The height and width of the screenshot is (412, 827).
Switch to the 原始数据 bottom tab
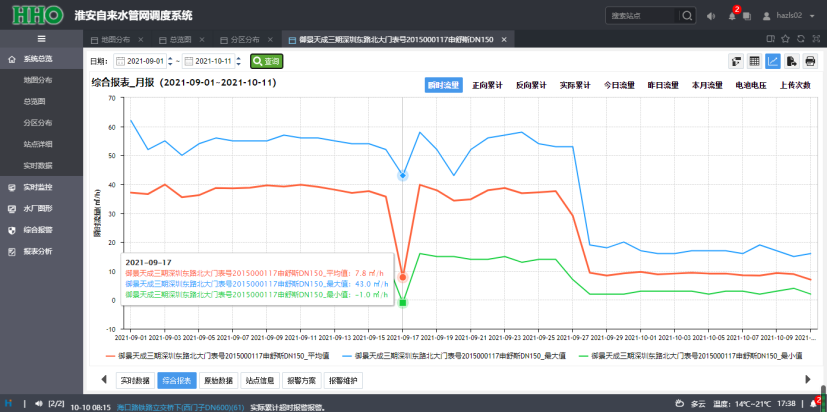pyautogui.click(x=217, y=380)
